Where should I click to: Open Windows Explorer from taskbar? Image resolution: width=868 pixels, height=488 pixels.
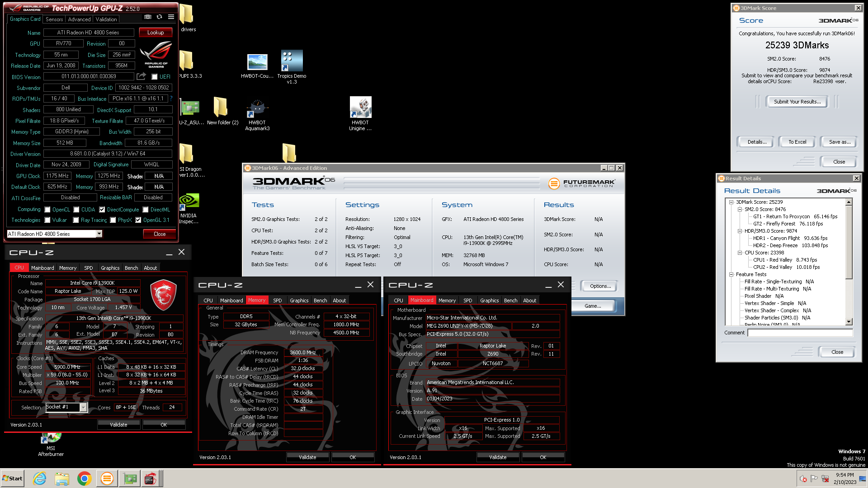(x=62, y=479)
